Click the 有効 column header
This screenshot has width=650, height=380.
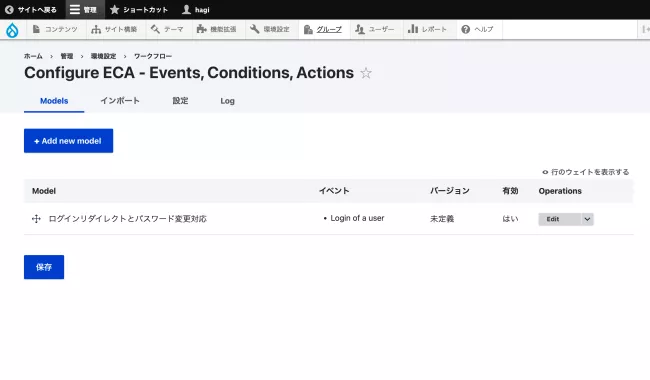click(510, 191)
